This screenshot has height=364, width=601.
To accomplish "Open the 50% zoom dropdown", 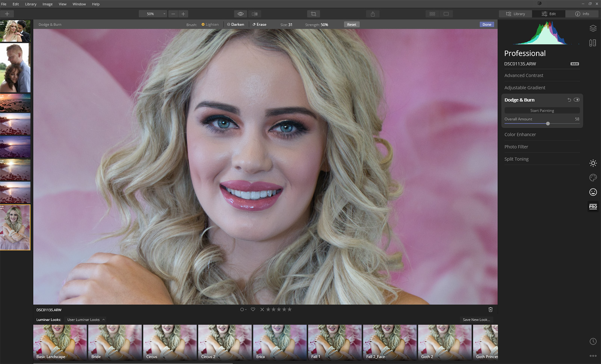I will point(153,14).
